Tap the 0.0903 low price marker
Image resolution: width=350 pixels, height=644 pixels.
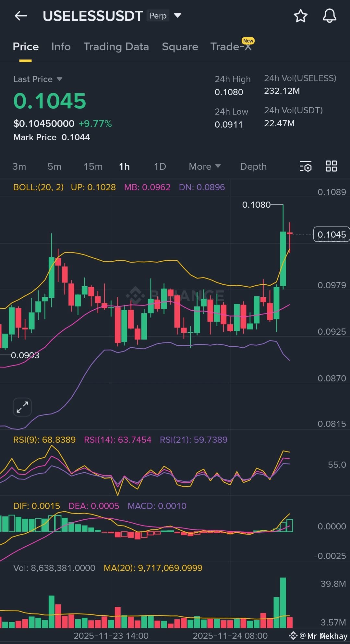coord(25,355)
